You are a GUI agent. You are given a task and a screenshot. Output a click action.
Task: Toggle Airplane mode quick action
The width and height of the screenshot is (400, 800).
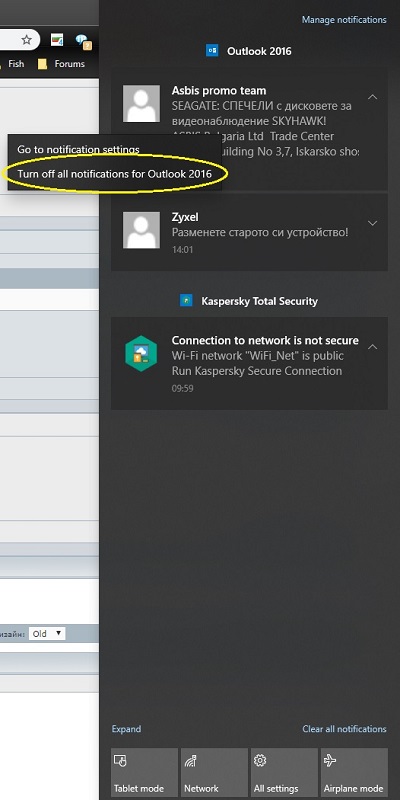[x=354, y=772]
